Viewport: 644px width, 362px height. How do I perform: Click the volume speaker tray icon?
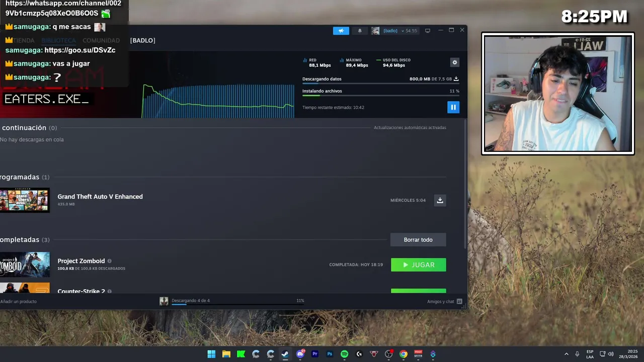[611, 354]
